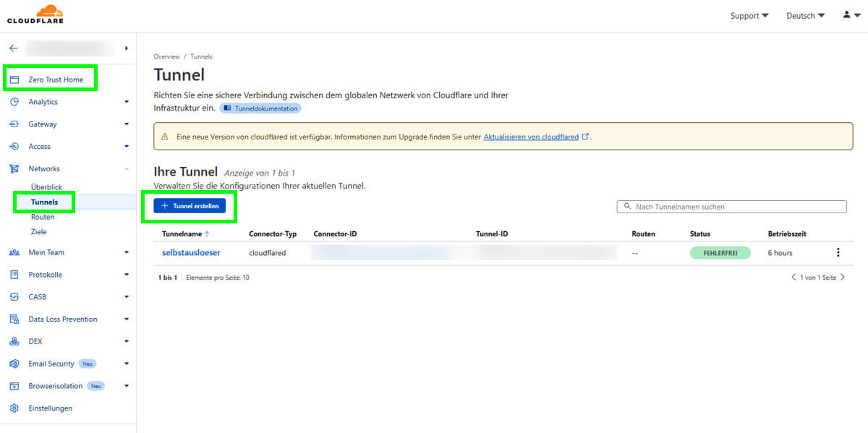Open the Überblick submenu item
Image resolution: width=868 pixels, height=433 pixels.
pos(46,187)
